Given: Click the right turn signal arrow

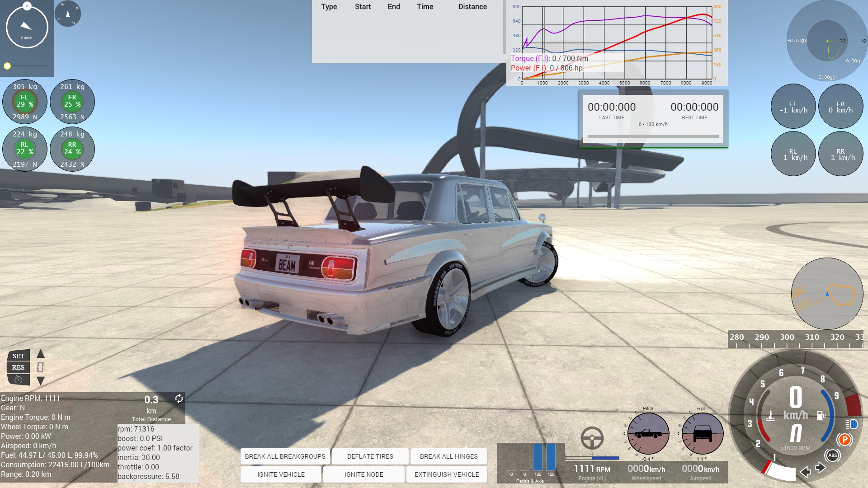Looking at the screenshot, I should click(821, 468).
